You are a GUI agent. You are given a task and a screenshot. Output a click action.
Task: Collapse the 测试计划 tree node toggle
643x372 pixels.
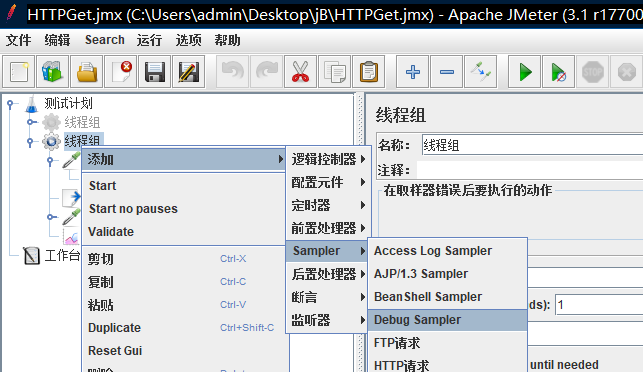coord(11,104)
